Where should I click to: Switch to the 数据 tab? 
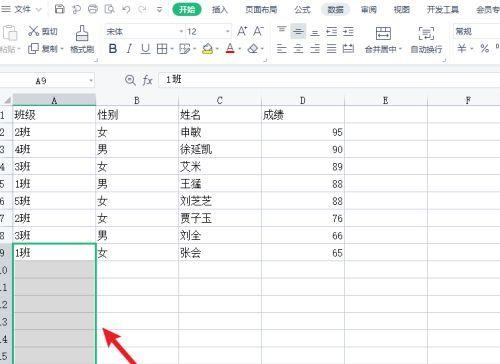coord(335,9)
